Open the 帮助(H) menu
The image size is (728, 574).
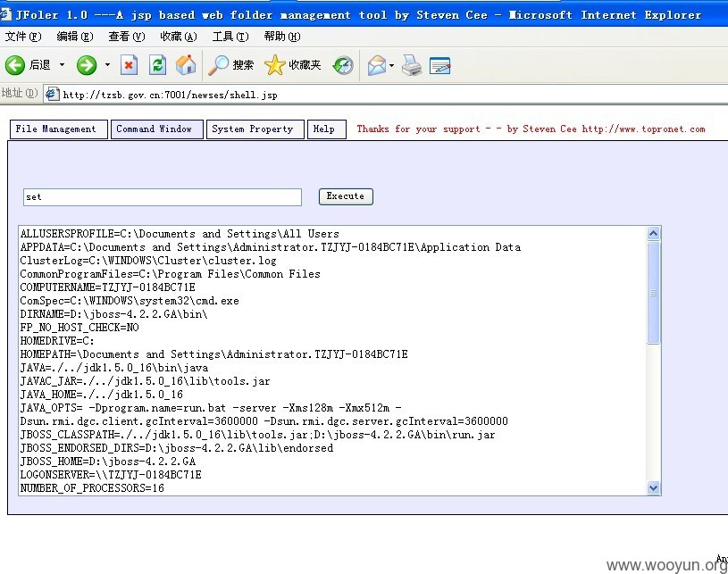click(282, 37)
